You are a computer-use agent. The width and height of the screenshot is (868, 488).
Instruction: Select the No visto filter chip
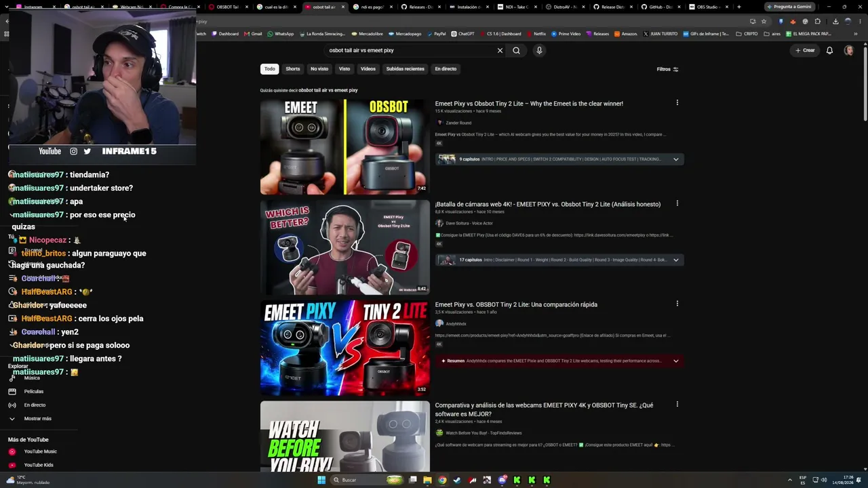click(319, 68)
